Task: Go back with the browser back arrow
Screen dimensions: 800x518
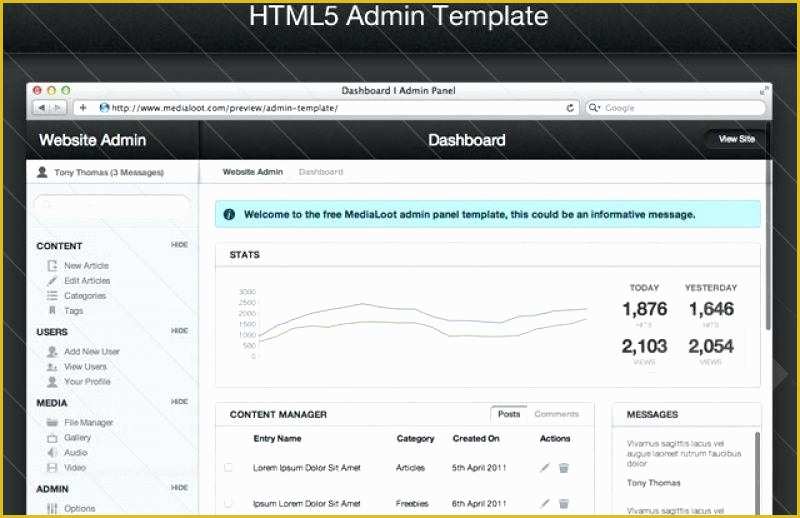Action: point(41,108)
